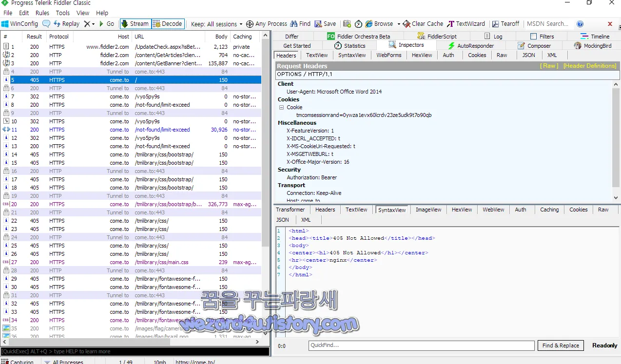Switch to Fiddler Orchestra Beta tab
Image resolution: width=621 pixels, height=364 pixels.
(358, 37)
